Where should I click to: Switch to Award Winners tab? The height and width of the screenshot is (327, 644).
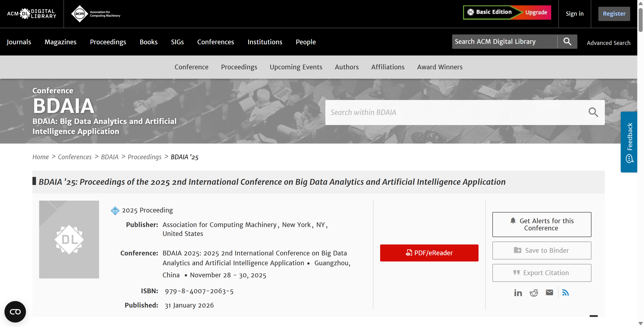pos(439,67)
